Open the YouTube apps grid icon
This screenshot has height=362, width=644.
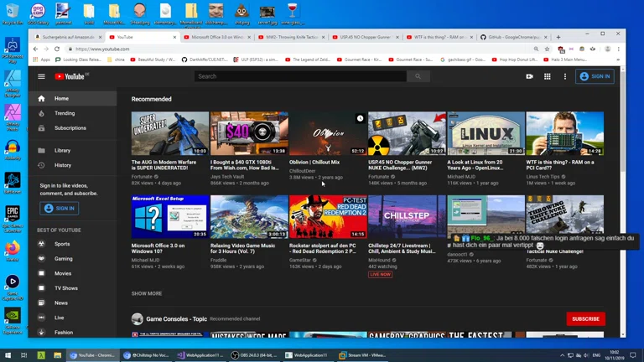pos(547,76)
